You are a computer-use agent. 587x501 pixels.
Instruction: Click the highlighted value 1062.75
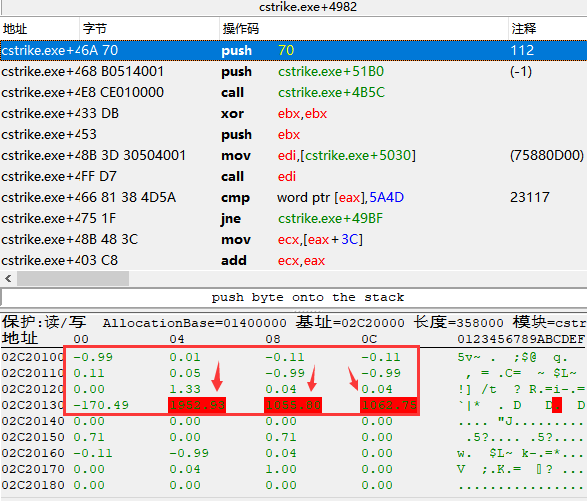coord(389,405)
